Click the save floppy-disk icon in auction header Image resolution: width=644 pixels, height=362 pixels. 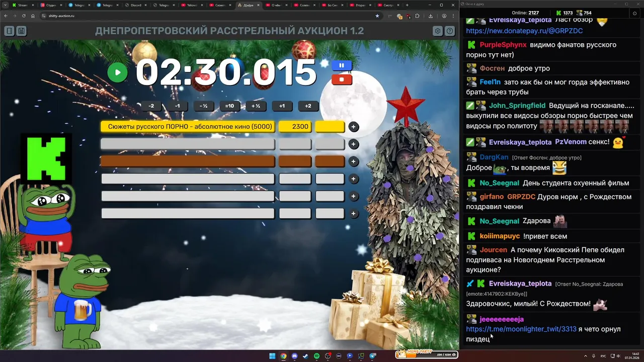click(x=21, y=31)
